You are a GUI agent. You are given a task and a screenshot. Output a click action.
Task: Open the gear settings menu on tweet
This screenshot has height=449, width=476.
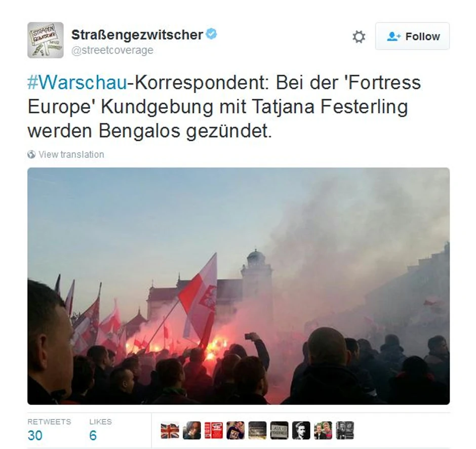point(359,37)
